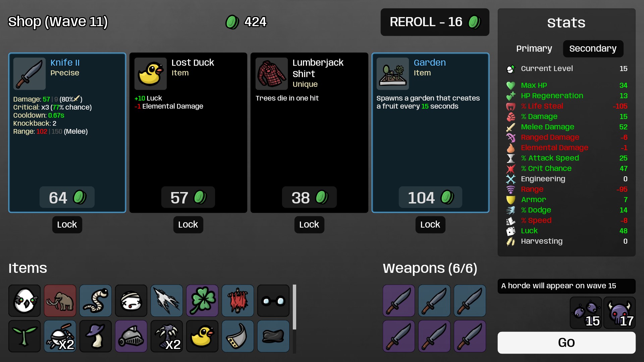
Task: Click the horde wave 15 enemy icon
Action: point(586,313)
